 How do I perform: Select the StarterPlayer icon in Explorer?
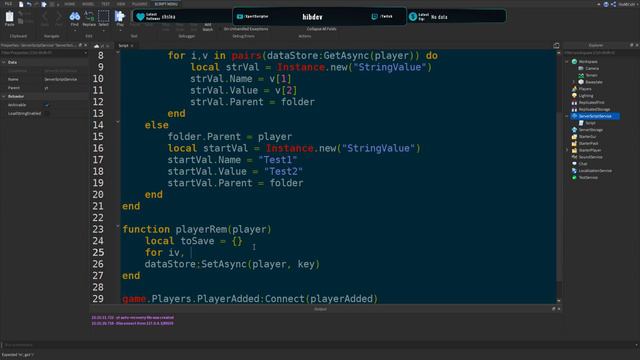click(x=574, y=150)
